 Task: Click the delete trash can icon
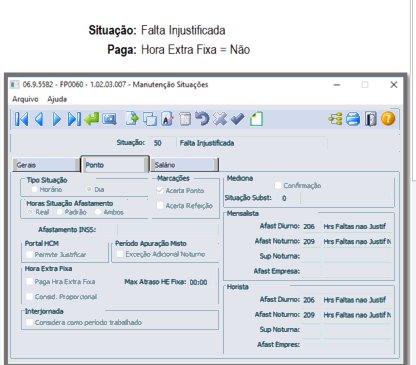point(185,119)
